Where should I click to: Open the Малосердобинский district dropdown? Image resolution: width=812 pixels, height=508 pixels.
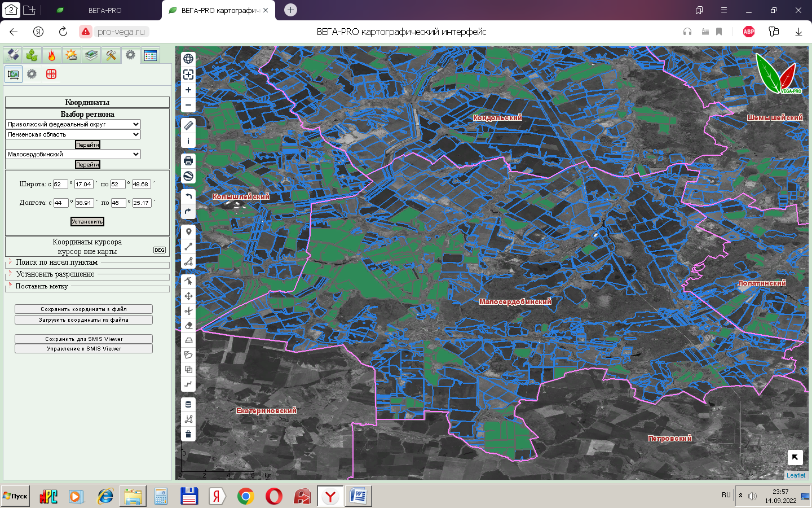(73, 154)
